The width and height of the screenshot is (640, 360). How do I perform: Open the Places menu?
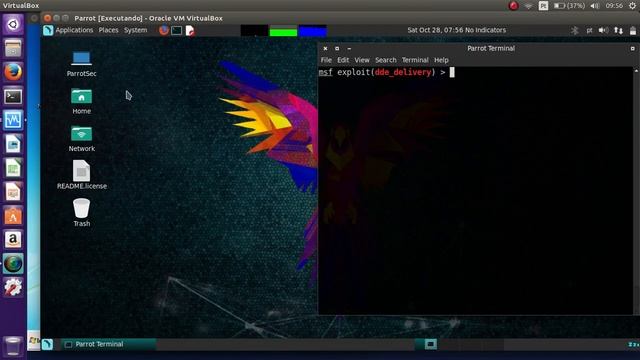pos(108,30)
